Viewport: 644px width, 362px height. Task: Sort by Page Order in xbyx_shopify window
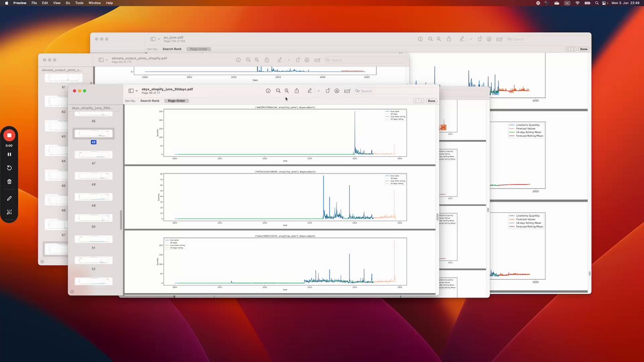pyautogui.click(x=177, y=101)
